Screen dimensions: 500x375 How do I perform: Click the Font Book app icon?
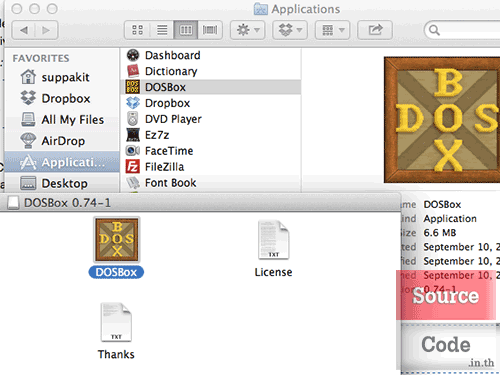[133, 183]
